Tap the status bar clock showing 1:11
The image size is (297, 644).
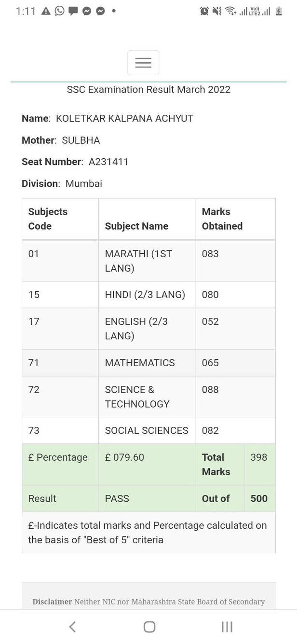click(25, 11)
